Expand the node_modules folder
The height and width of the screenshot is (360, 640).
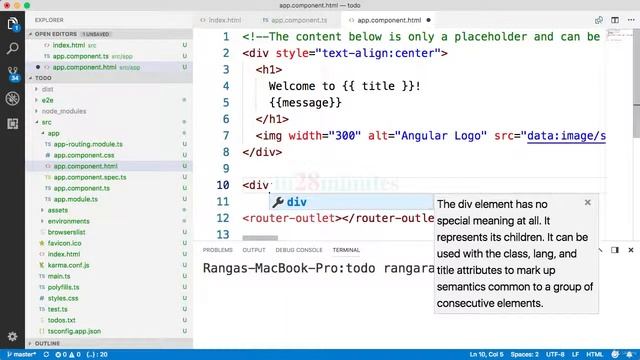pyautogui.click(x=64, y=111)
